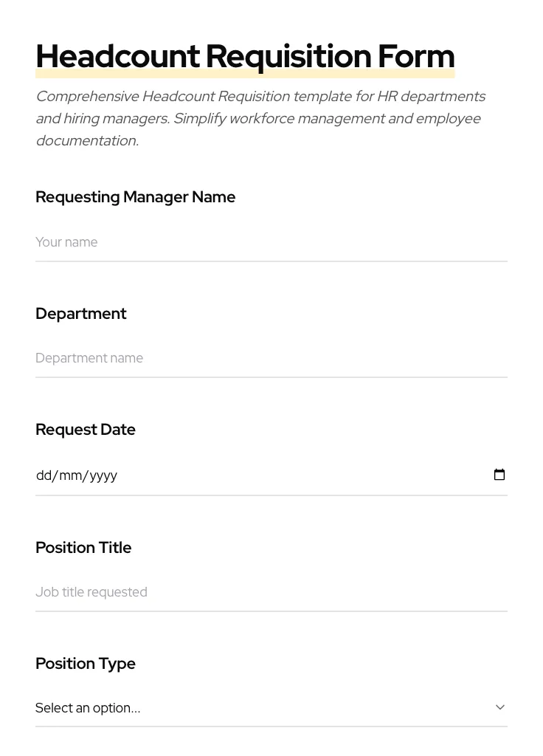543x756 pixels.
Task: Click the underline below the Position Type selector
Action: (x=271, y=726)
